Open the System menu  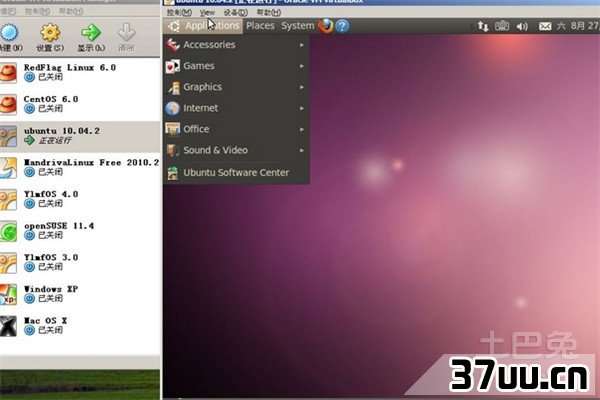(298, 26)
